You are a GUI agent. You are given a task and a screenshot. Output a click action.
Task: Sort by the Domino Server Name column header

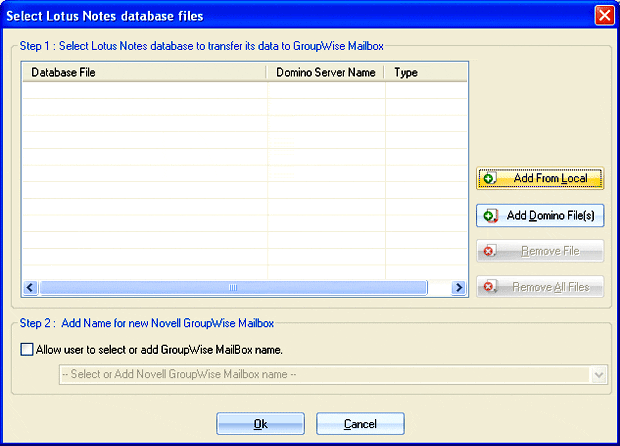coord(325,72)
